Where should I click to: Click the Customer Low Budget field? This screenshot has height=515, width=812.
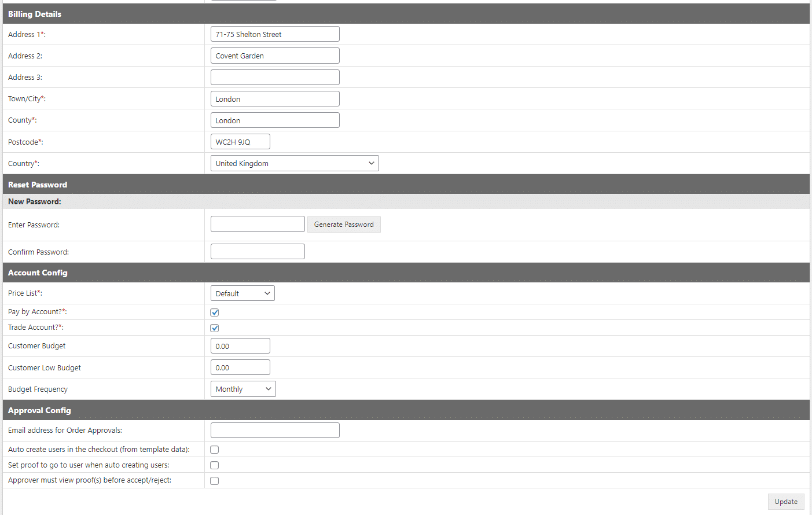click(240, 367)
